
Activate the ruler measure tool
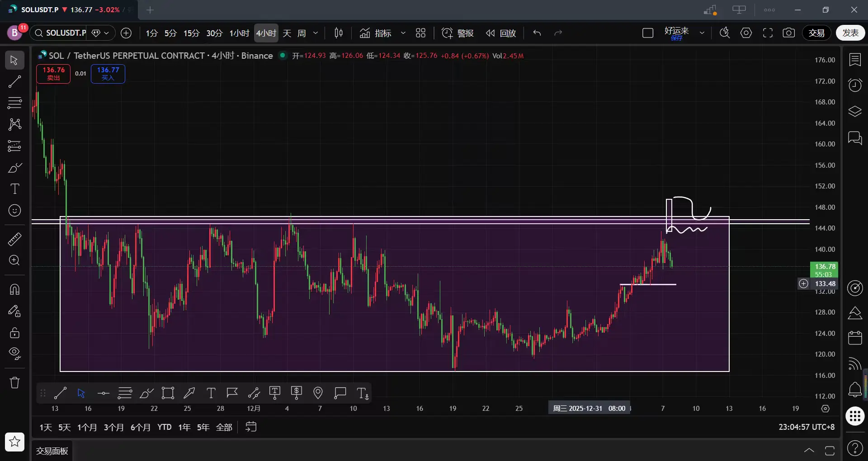pyautogui.click(x=14, y=239)
